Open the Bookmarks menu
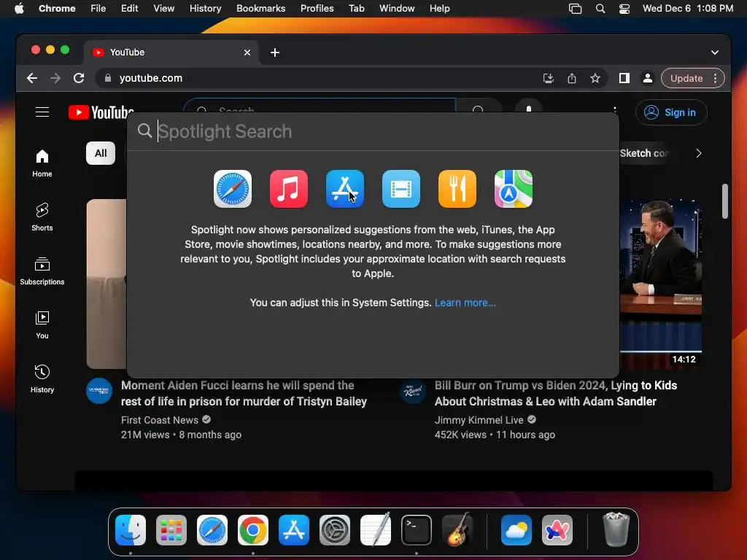The height and width of the screenshot is (560, 747). 260,9
